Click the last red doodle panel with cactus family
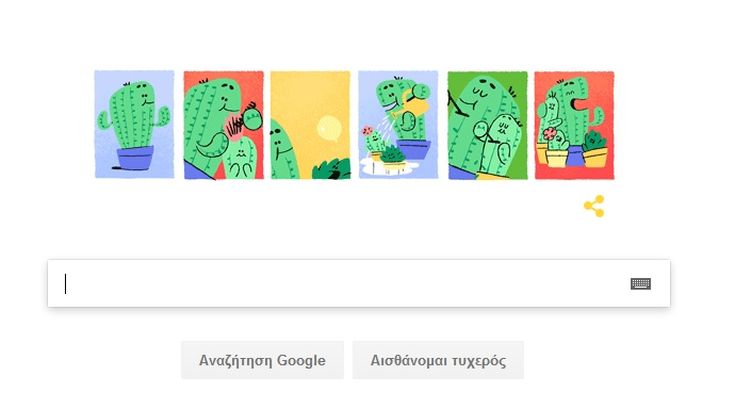The width and height of the screenshot is (735, 409). pos(574,125)
